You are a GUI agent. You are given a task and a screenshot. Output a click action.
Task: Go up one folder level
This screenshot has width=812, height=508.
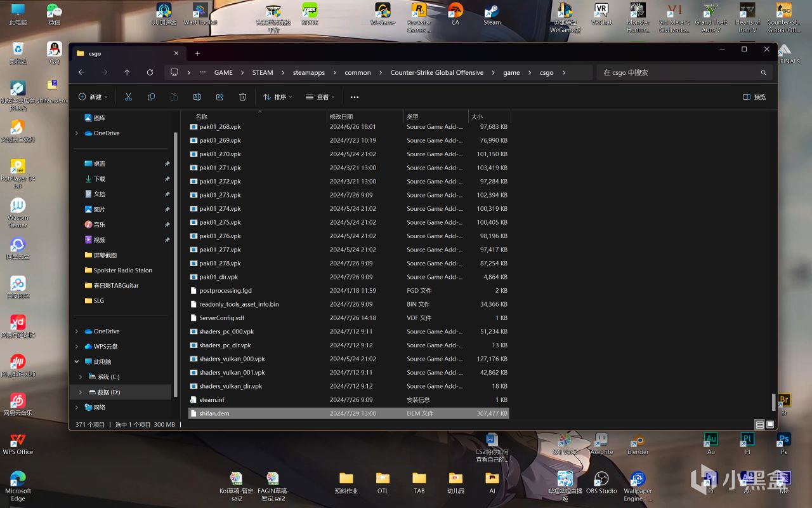tap(127, 72)
